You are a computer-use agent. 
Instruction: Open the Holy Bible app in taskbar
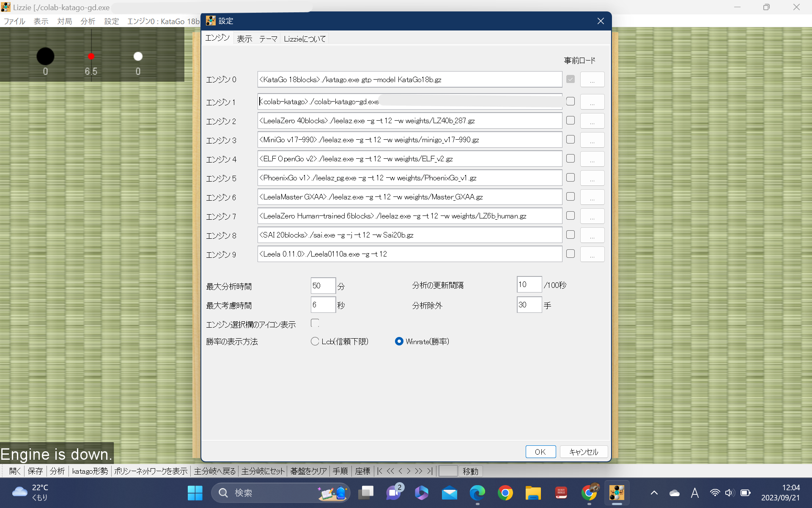(561, 493)
